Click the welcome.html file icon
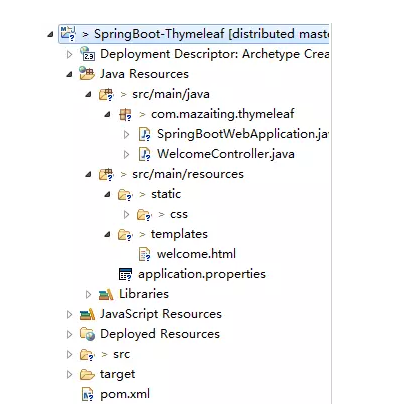The width and height of the screenshot is (400, 419). (x=145, y=254)
